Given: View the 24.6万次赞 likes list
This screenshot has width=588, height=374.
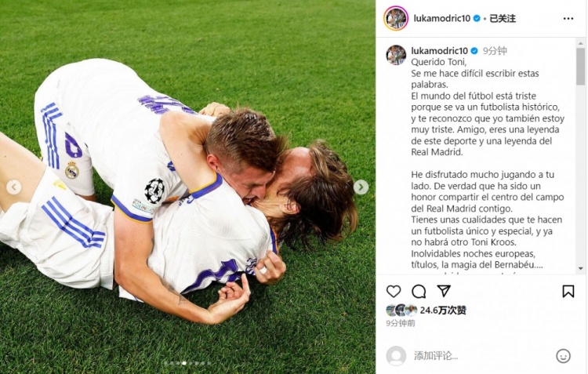Looking at the screenshot, I should point(443,310).
